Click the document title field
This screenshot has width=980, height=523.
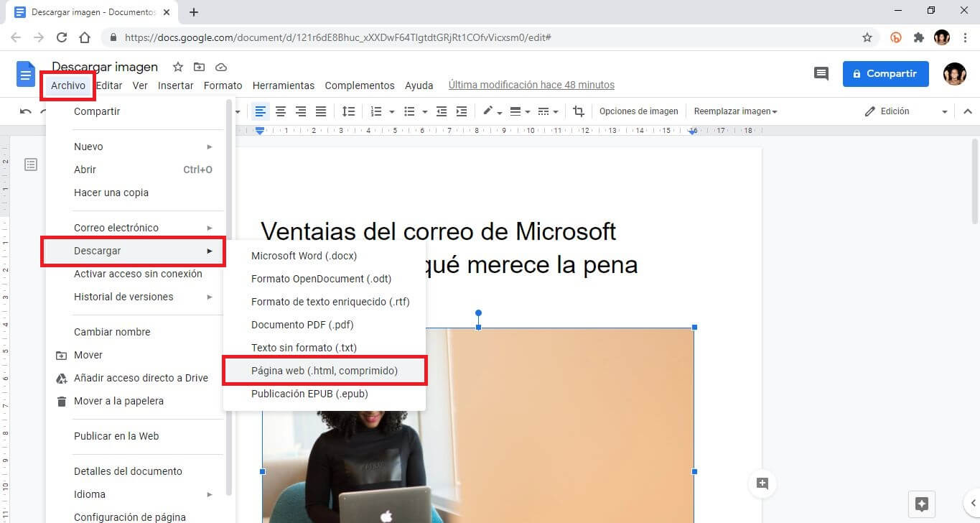(x=105, y=67)
